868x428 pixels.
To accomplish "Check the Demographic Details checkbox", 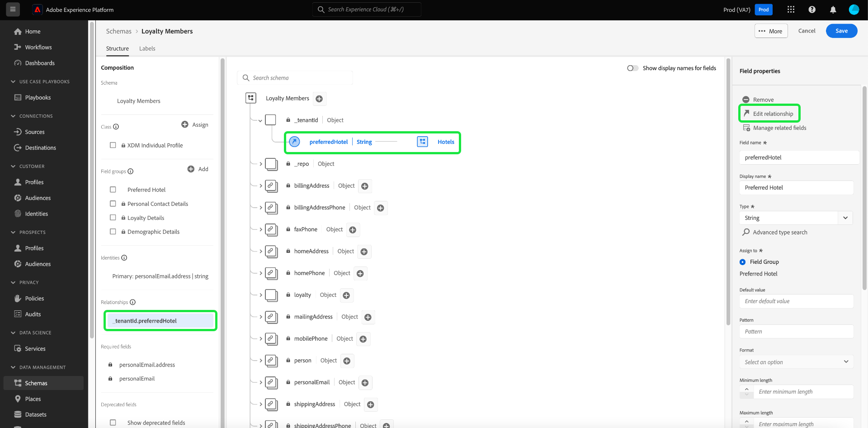I will 113,232.
